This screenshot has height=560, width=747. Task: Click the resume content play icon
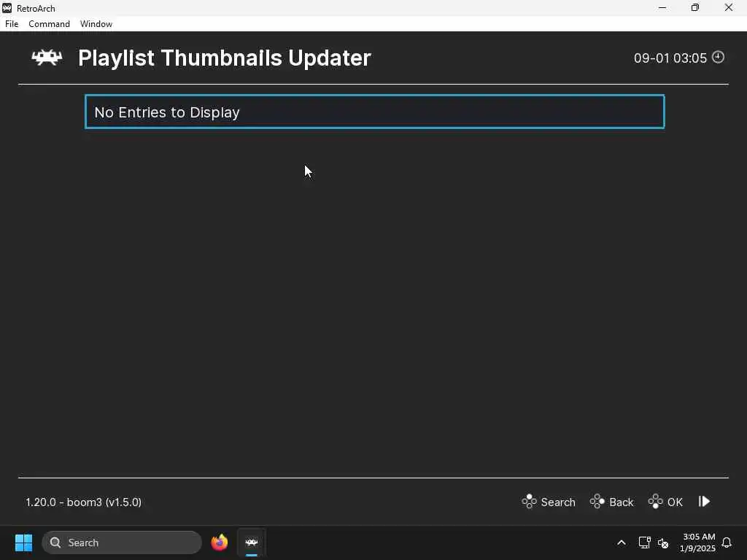[705, 502]
